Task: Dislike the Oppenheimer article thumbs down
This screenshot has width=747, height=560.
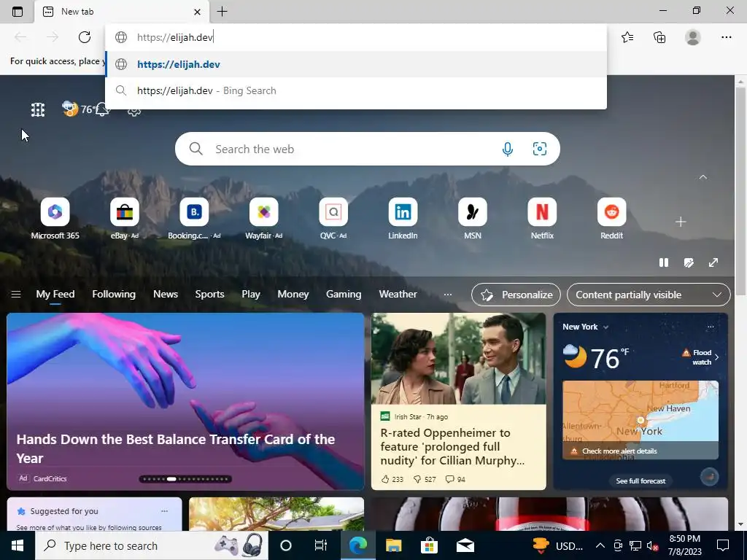Action: 425,479
